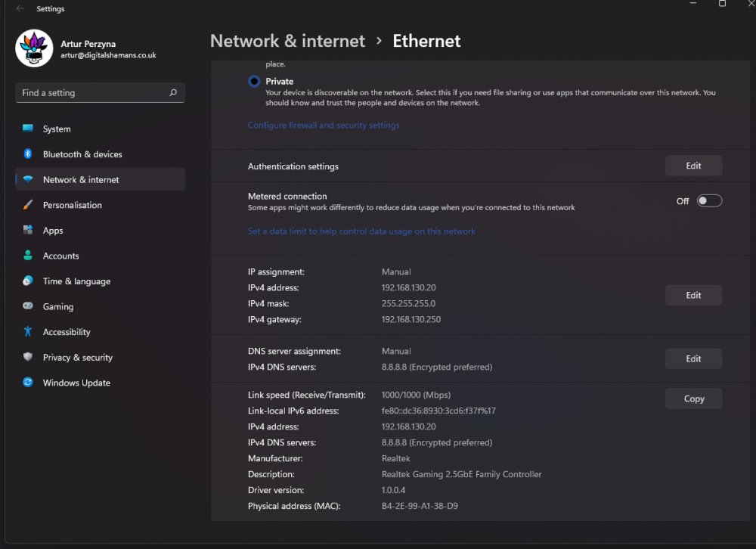
Task: Click the artur@digitalshamans.co.uk email text
Action: [x=108, y=55]
